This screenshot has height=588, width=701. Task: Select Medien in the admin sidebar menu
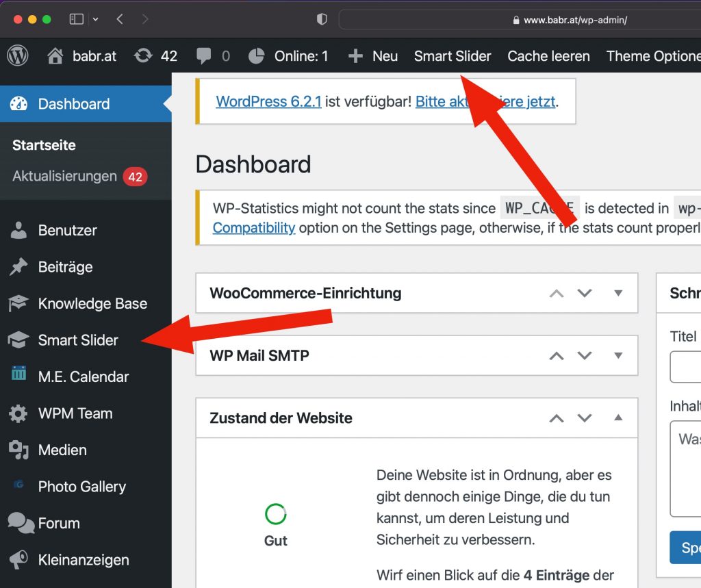62,450
